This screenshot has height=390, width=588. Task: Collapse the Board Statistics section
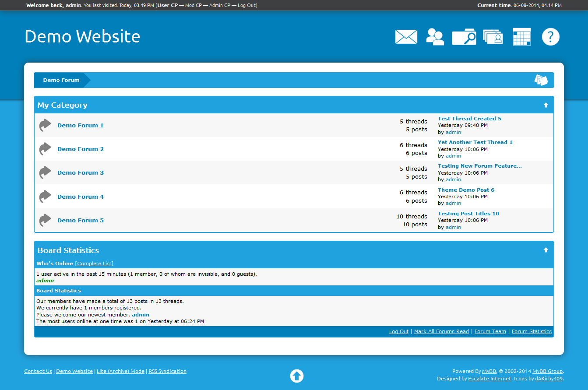point(546,250)
